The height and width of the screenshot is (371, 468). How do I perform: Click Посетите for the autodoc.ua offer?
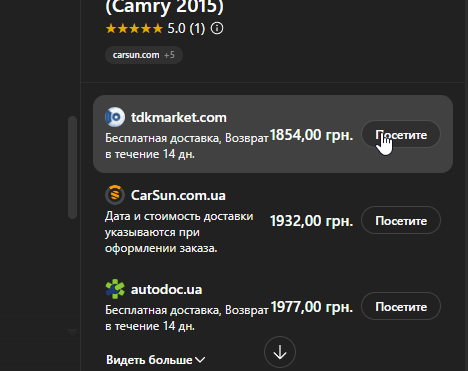tap(401, 306)
